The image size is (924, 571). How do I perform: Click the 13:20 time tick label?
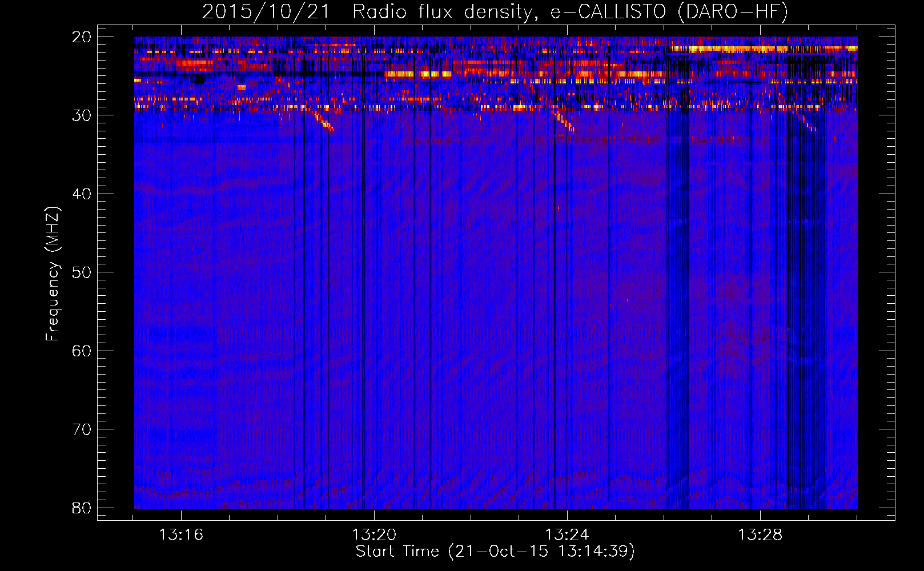point(374,535)
